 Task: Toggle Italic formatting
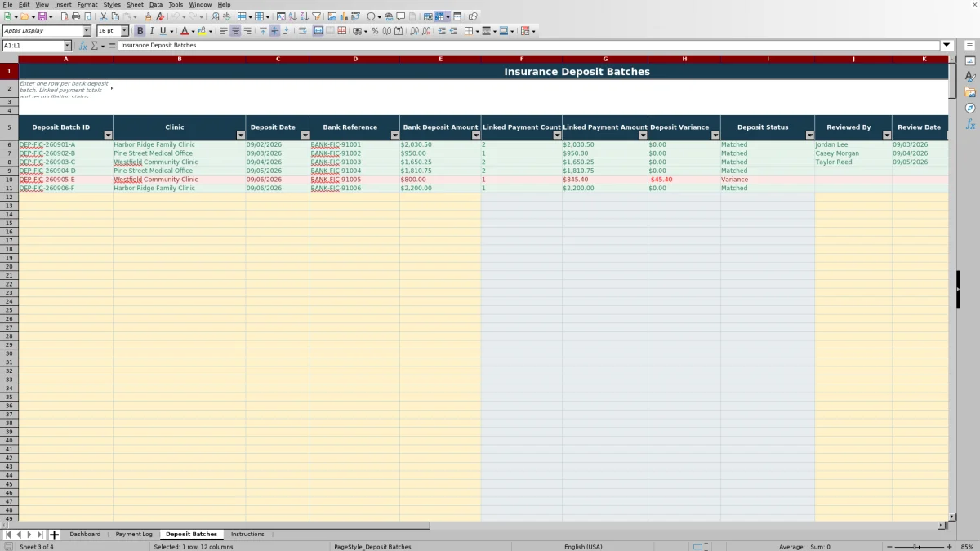pos(152,31)
